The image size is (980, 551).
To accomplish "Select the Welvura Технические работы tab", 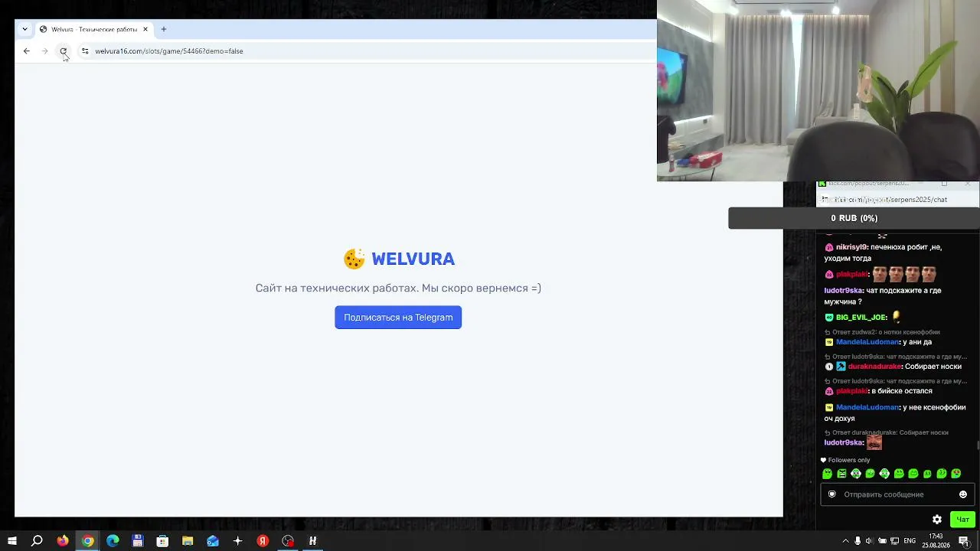I will (94, 29).
